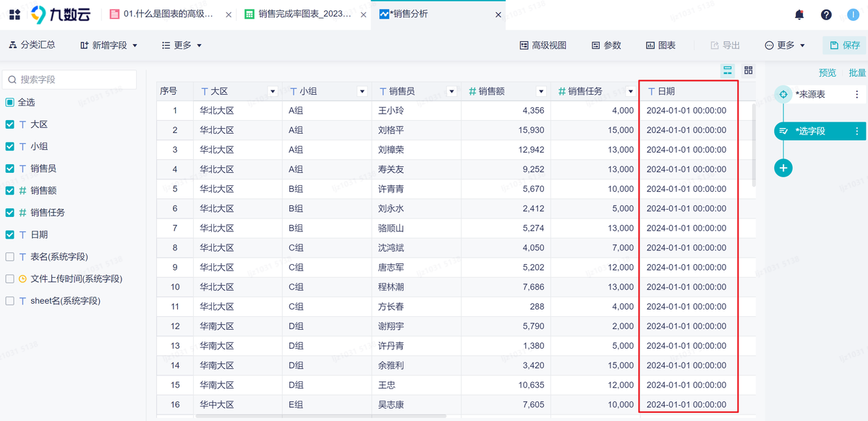Open 高级视图 from the toolbar
868x421 pixels.
pyautogui.click(x=543, y=45)
